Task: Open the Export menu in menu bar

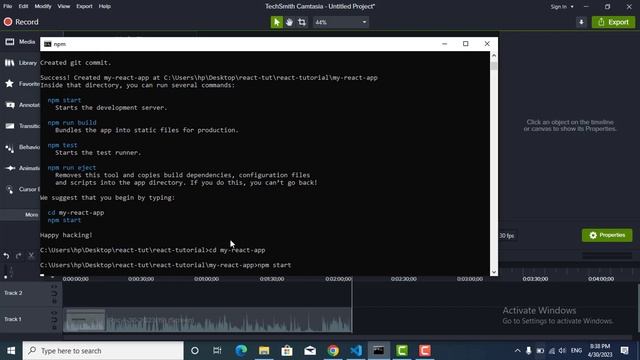Action: point(84,6)
